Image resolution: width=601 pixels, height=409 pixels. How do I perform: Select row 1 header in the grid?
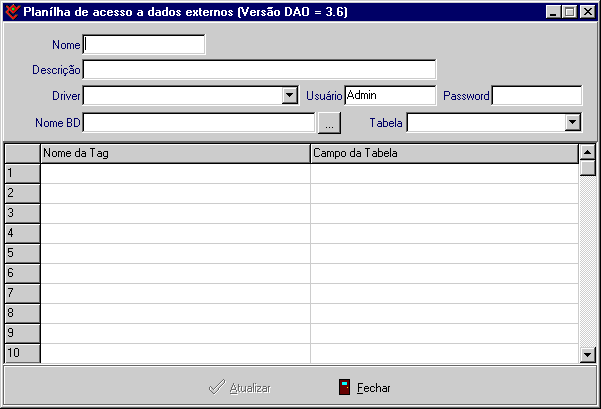(22, 173)
